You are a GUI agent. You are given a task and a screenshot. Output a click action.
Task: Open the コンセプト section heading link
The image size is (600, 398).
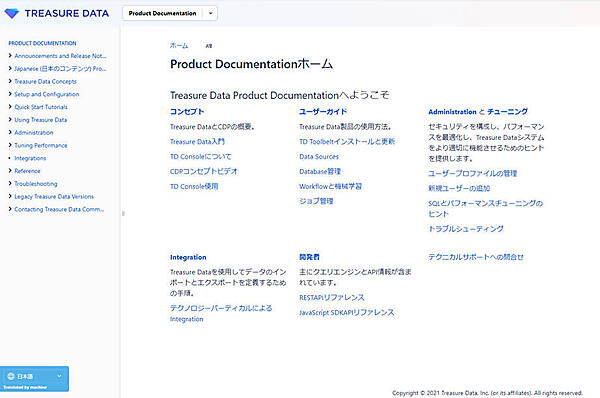pos(187,111)
